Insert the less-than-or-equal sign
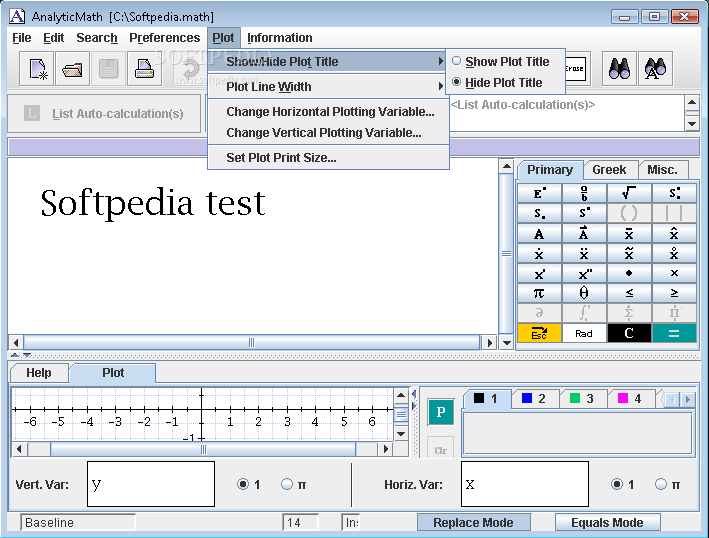Image resolution: width=709 pixels, height=538 pixels. point(629,293)
